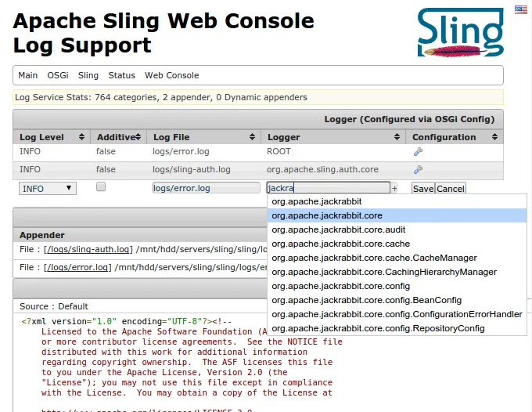
Task: Click the logs/error.log log file field
Action: pyautogui.click(x=207, y=188)
